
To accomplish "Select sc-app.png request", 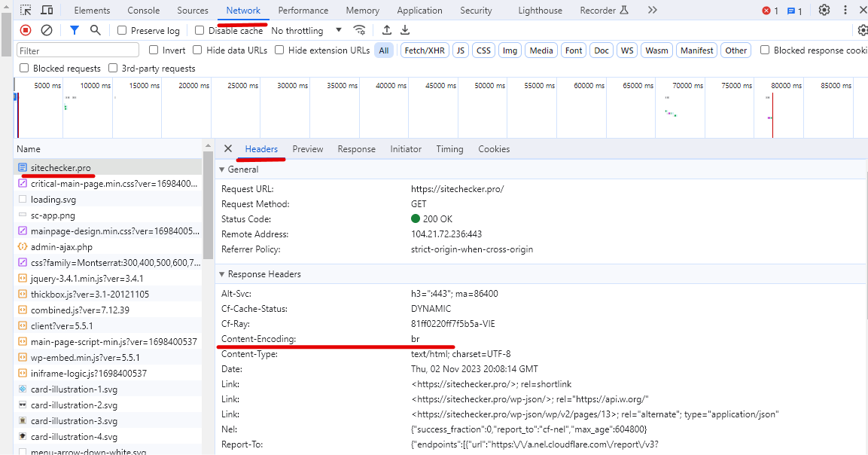I will 108,215.
